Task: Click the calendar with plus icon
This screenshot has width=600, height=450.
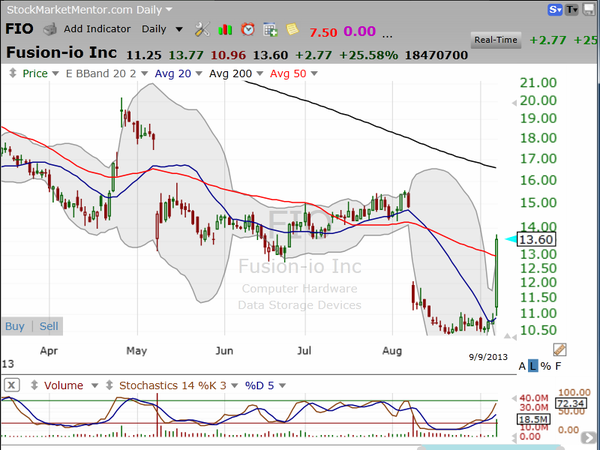Action: click(x=270, y=29)
